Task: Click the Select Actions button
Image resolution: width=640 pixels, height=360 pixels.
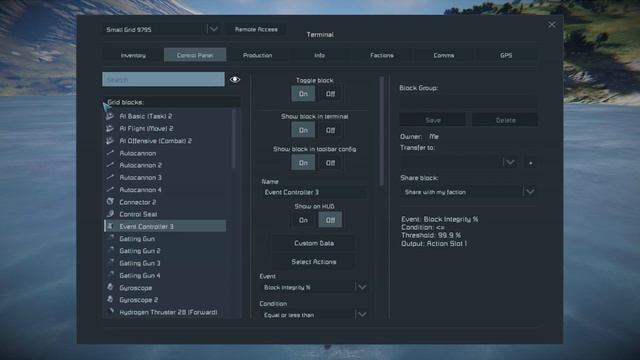Action: click(x=314, y=262)
